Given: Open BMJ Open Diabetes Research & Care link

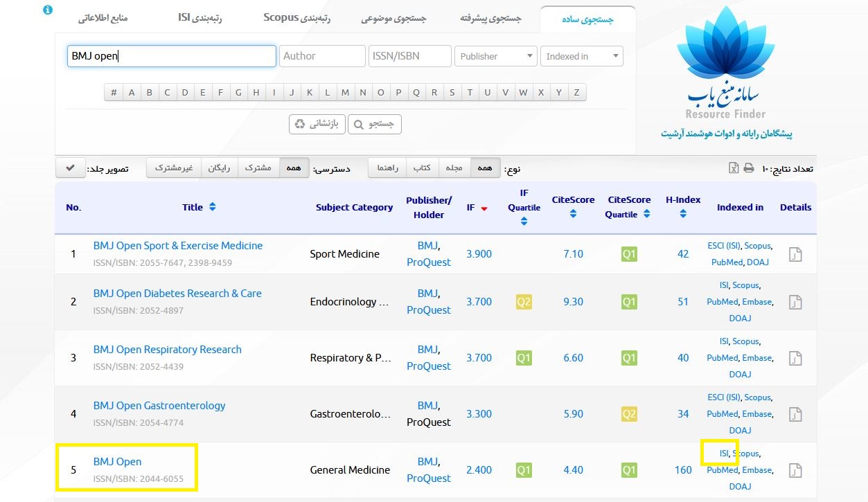Looking at the screenshot, I should point(177,294).
